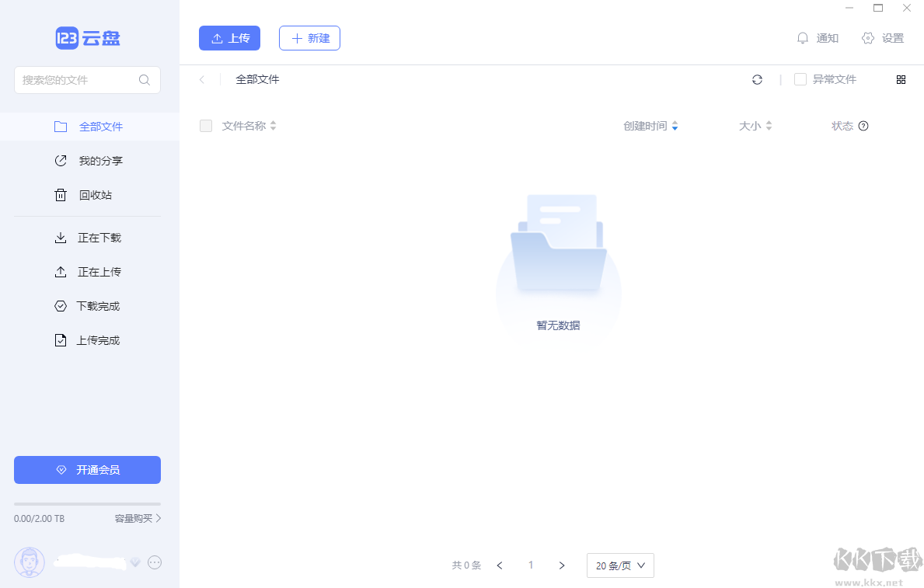
Task: Click the 搜索您的文件 search field
Action: pos(78,80)
